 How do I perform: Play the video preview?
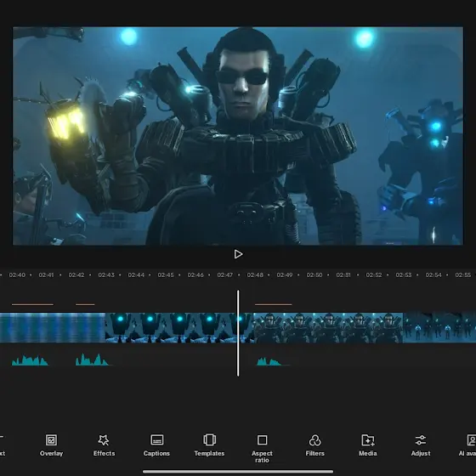tap(238, 254)
